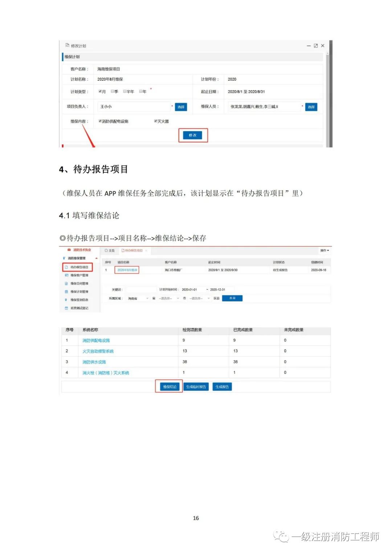Check the 年 plan type checkbox

point(141,91)
